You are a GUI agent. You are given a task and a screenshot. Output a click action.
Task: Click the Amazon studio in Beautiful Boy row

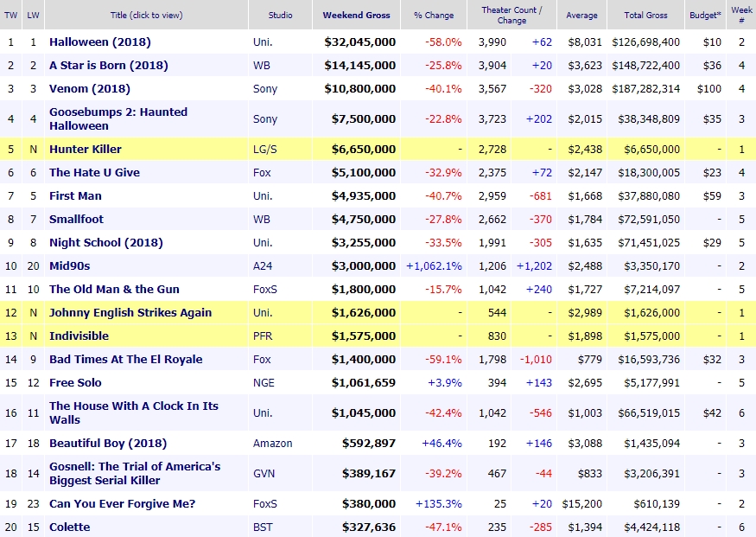(x=272, y=443)
